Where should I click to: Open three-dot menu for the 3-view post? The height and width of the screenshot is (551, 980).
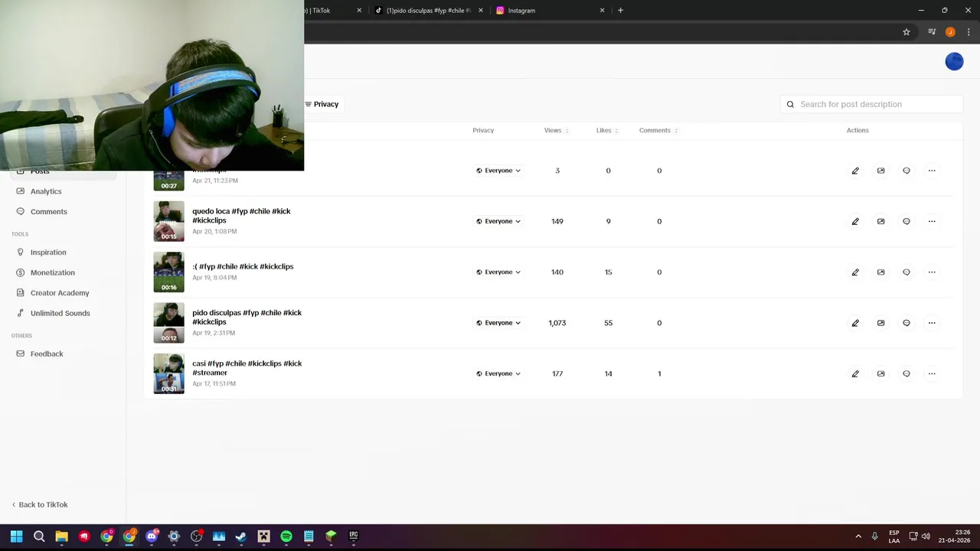932,171
